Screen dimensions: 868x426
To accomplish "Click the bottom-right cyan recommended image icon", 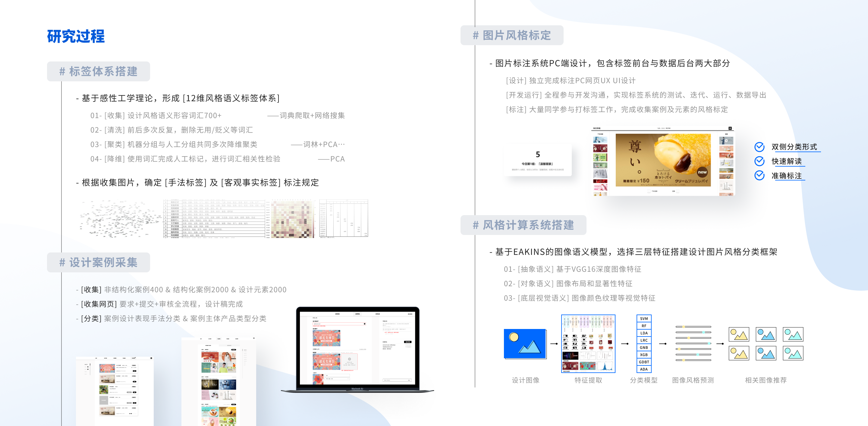I will click(793, 353).
